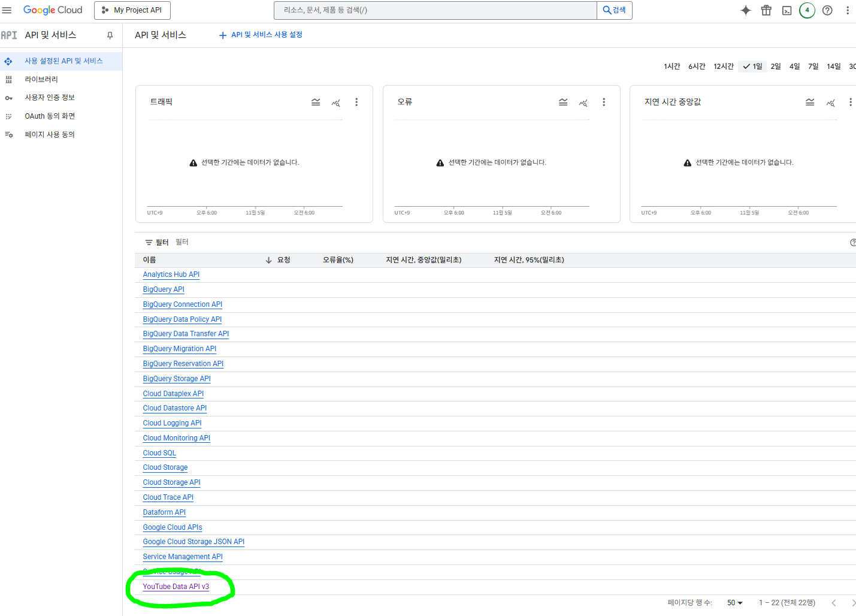The height and width of the screenshot is (616, 856).
Task: Open the main navigation hamburger menu
Action: (7, 10)
